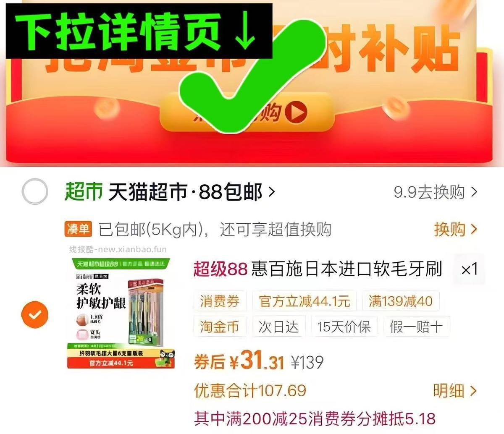The width and height of the screenshot is (504, 434).
Task: Tap the green 超市 store logo
Action: tap(84, 192)
